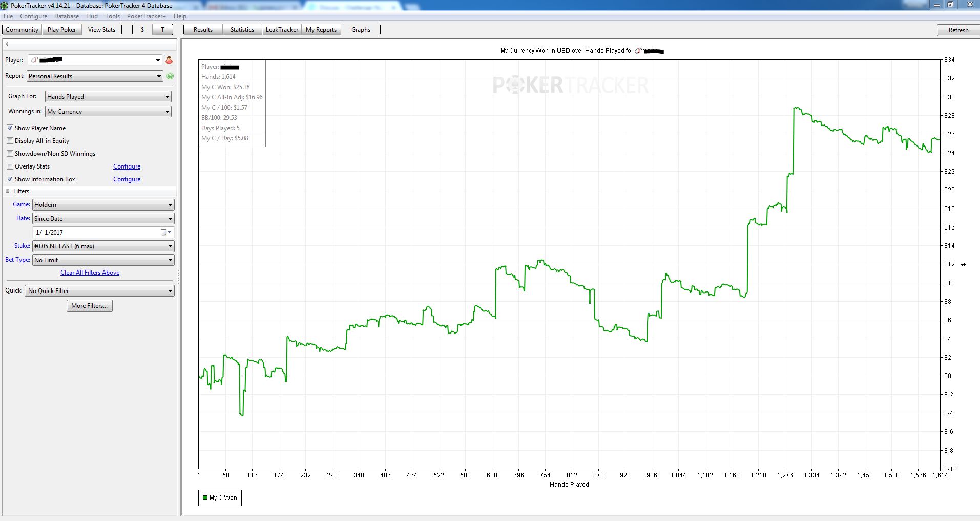
Task: Click the graph title above the chart
Action: (582, 51)
